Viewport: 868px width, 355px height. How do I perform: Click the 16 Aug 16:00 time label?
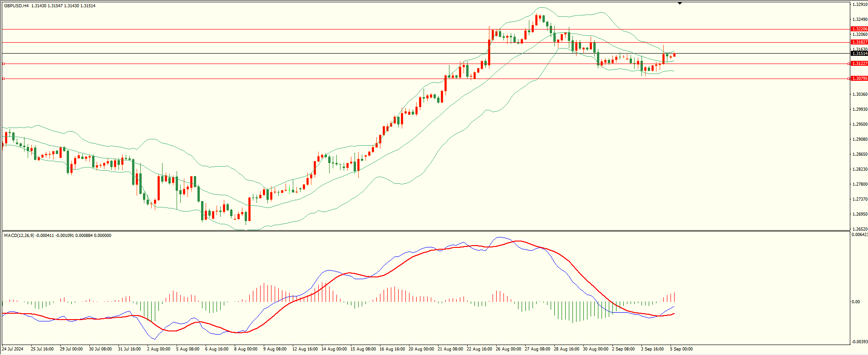[x=392, y=349]
